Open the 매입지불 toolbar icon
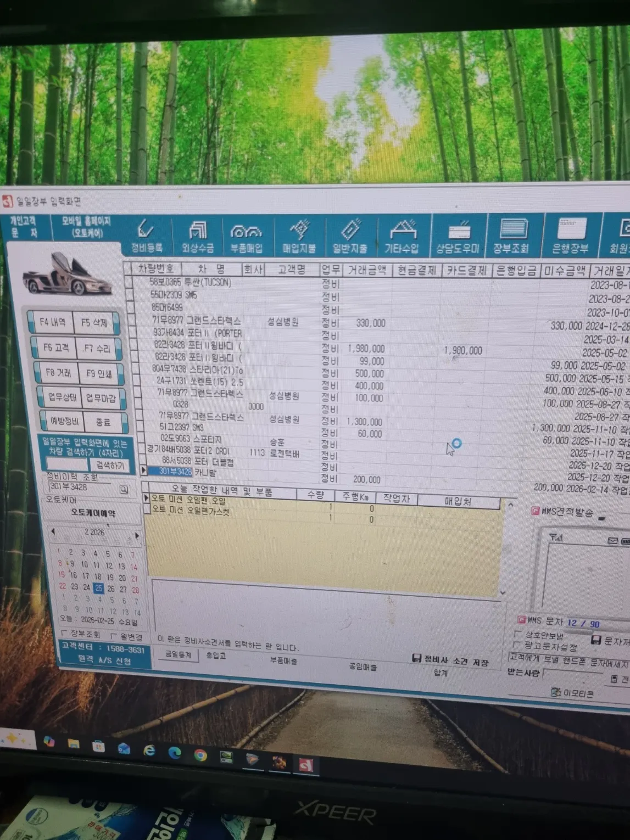630x840 pixels. coord(299,238)
